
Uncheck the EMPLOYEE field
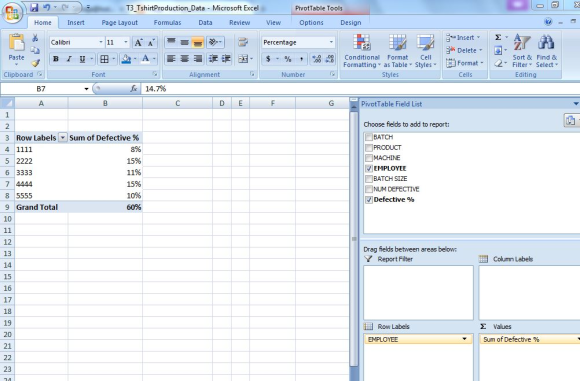(369, 168)
